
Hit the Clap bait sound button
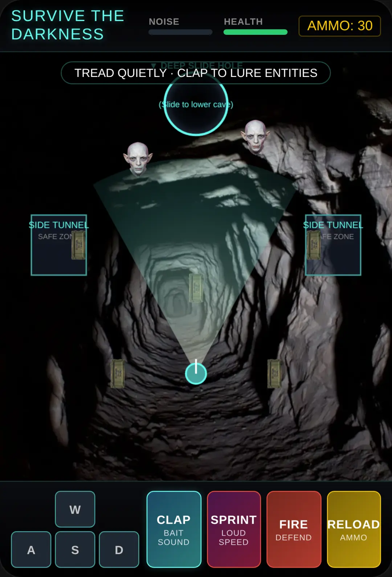[x=174, y=529]
